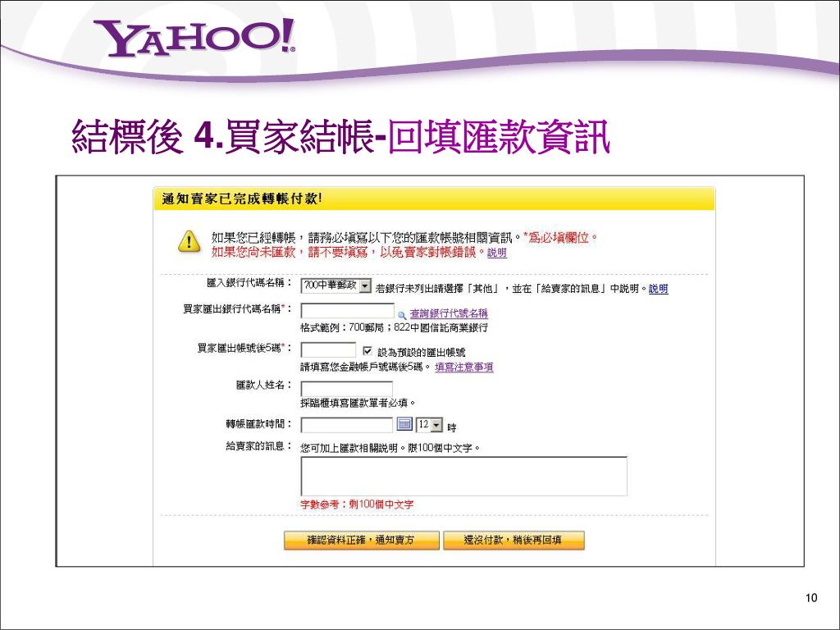Open the 查詢銀行代號名稱 link

[x=449, y=314]
